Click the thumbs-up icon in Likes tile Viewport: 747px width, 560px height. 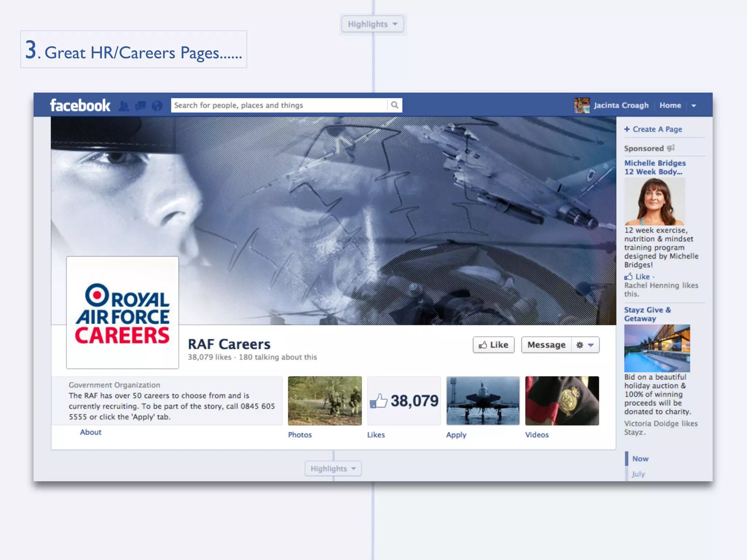click(x=379, y=400)
